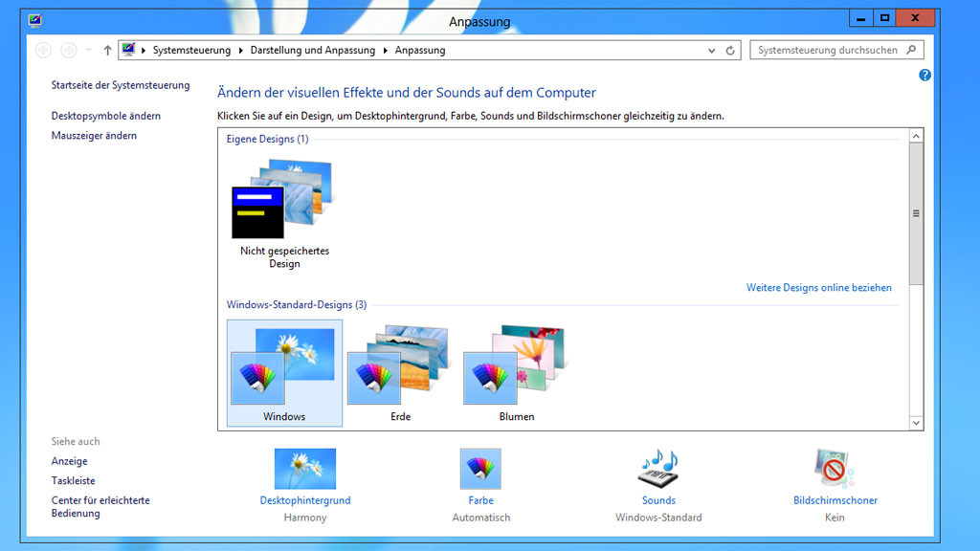
Task: Click the Anpassung window title icon
Action: [35, 21]
